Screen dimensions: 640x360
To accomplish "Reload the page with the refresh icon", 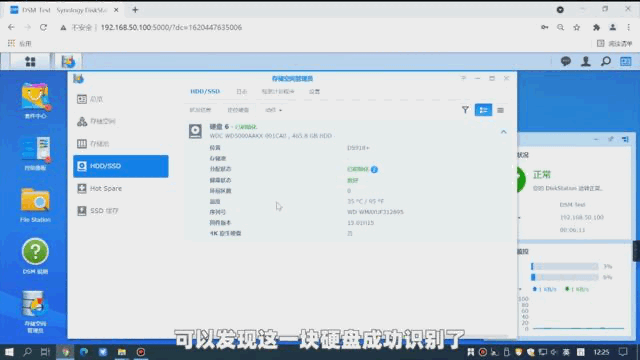I will tap(43, 27).
